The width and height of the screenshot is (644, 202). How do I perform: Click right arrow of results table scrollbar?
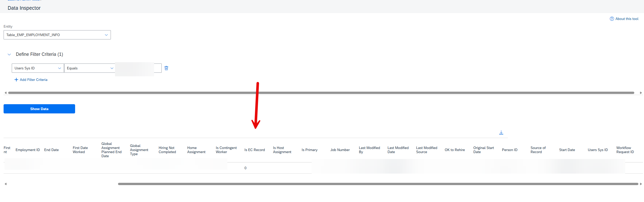coord(641,184)
